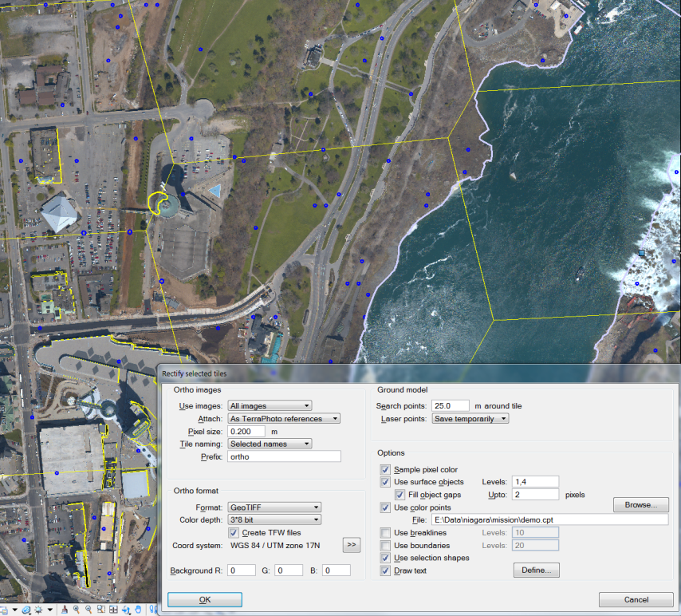Click OK to rectify tiles
The height and width of the screenshot is (616, 681).
[205, 599]
